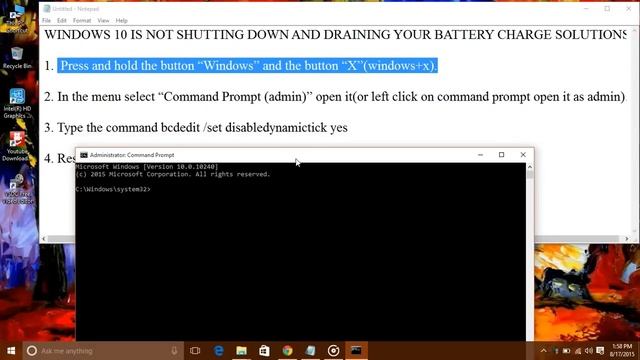Switch to Notepad taskbar icon
The image size is (640, 360).
310,351
